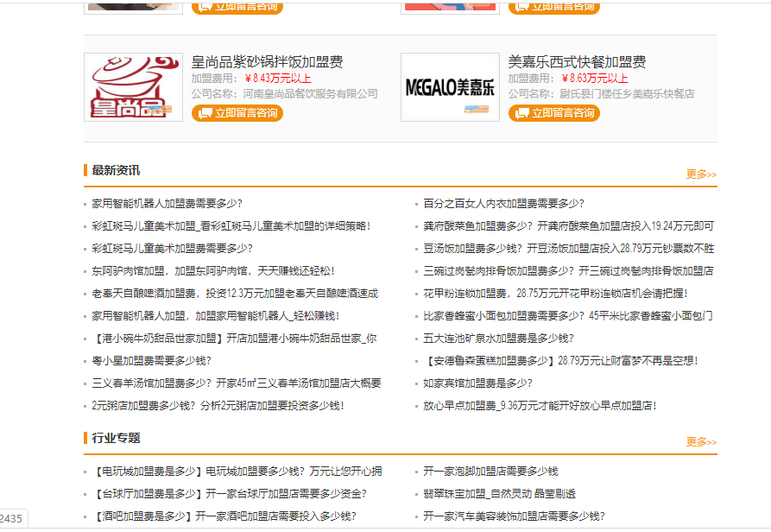Open 开一家泡脚加盟店需要多少钱 topic
Image resolution: width=771 pixels, height=532 pixels.
490,472
